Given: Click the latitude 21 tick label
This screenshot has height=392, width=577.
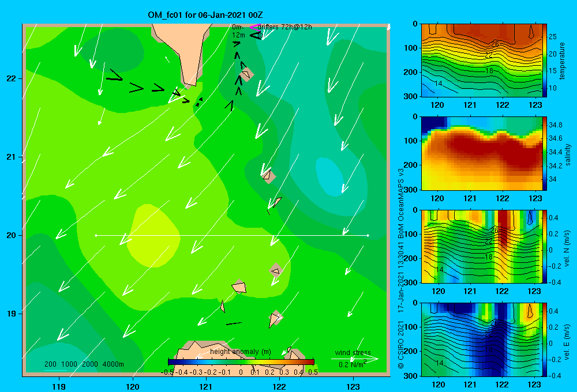Looking at the screenshot, I should tap(11, 157).
